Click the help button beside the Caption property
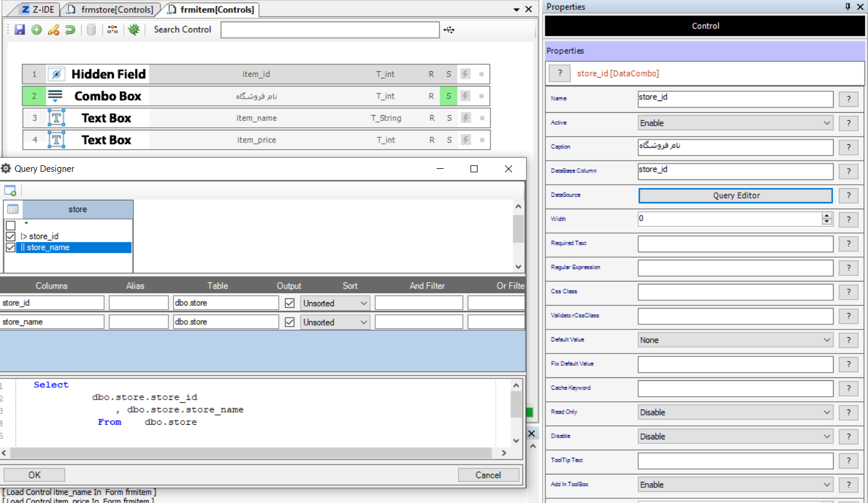This screenshot has height=503, width=868. (849, 147)
